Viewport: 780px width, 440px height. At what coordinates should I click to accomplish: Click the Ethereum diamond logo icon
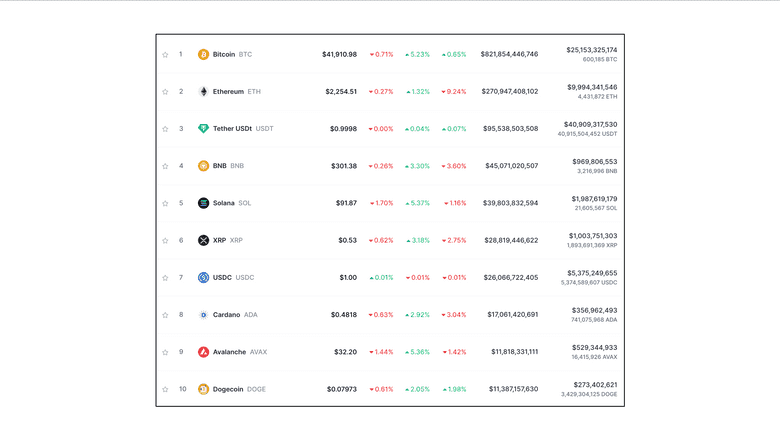pos(204,91)
